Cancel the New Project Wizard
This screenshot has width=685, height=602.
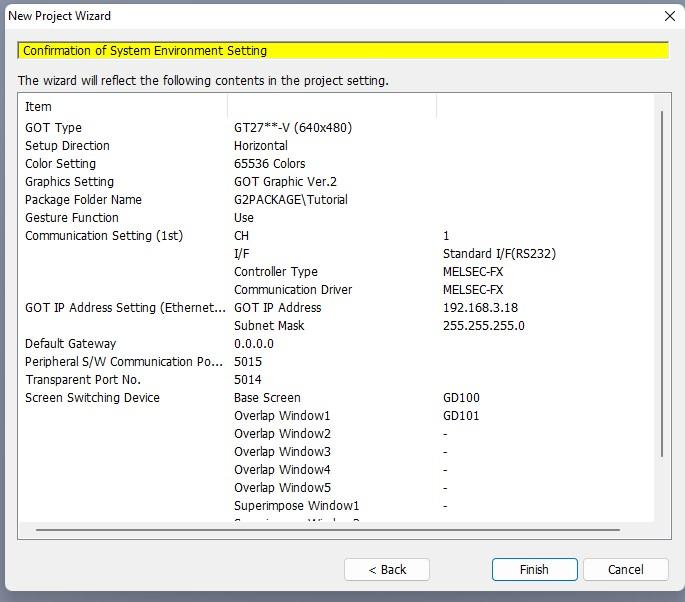626,569
